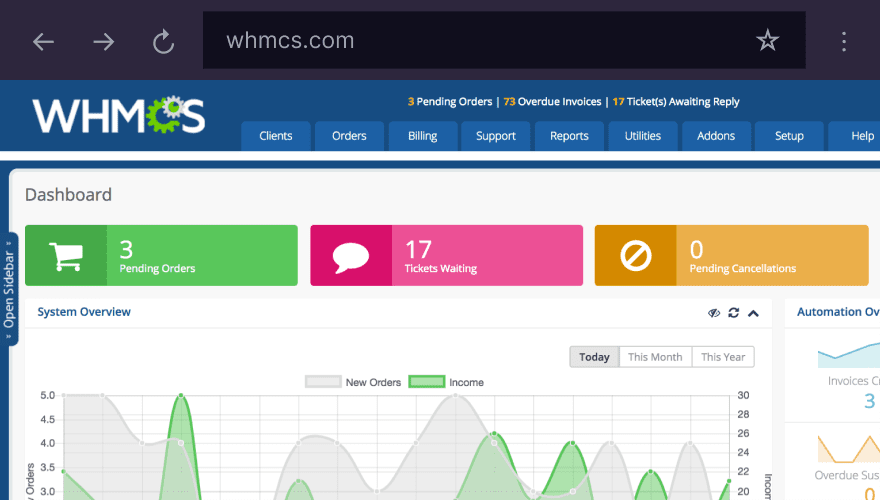Toggle New Orders legend swatch
Viewport: 880px width, 500px height.
click(x=323, y=382)
